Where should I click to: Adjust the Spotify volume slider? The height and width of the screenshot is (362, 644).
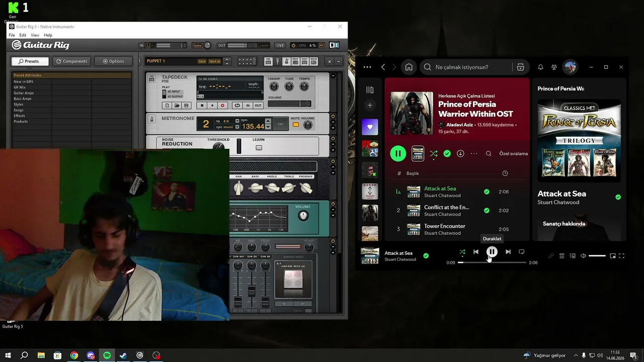tap(597, 256)
